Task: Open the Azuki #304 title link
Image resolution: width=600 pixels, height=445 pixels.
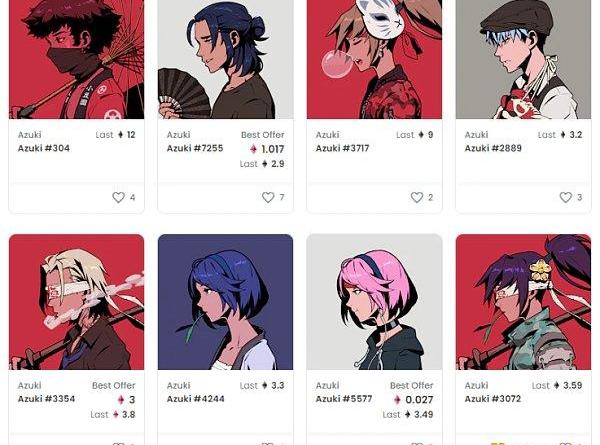Action: tap(44, 148)
